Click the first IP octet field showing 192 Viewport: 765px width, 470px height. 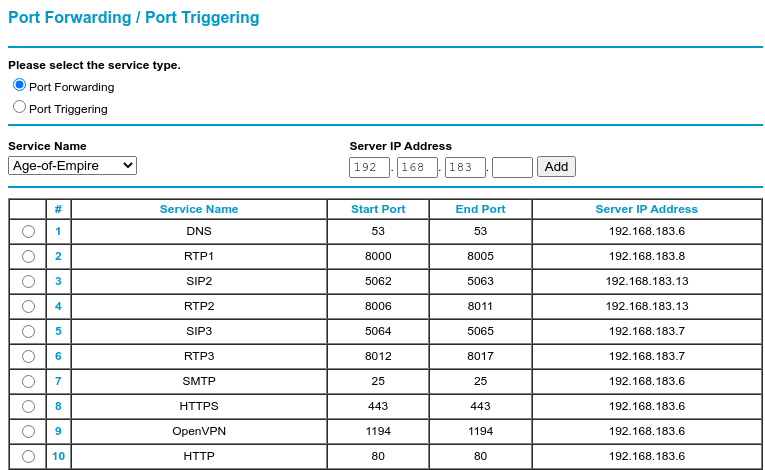369,167
